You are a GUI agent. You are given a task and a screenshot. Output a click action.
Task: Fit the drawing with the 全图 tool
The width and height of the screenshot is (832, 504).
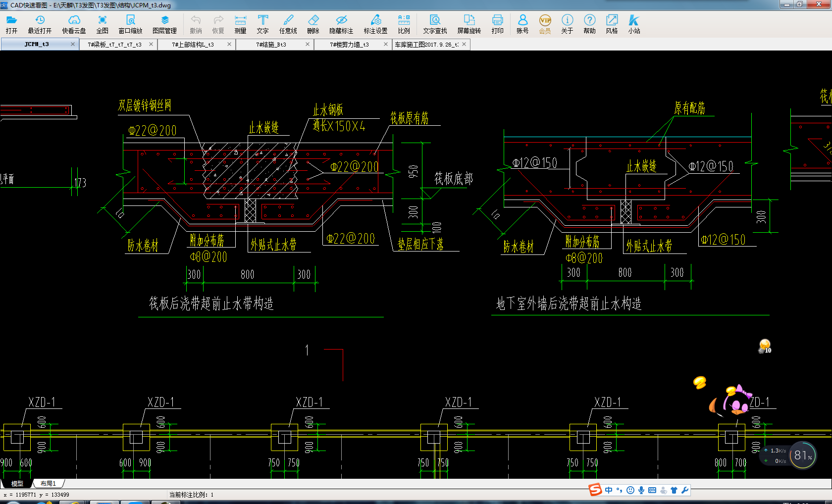click(102, 24)
